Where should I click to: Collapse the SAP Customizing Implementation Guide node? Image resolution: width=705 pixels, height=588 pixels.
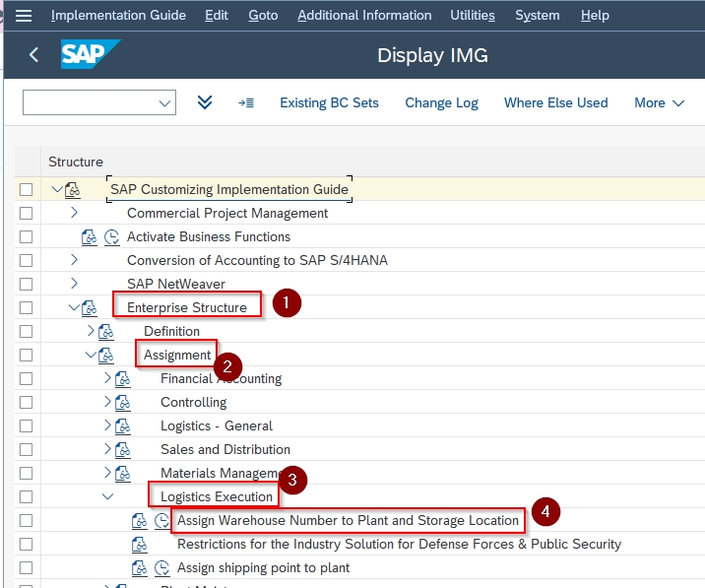coord(57,189)
